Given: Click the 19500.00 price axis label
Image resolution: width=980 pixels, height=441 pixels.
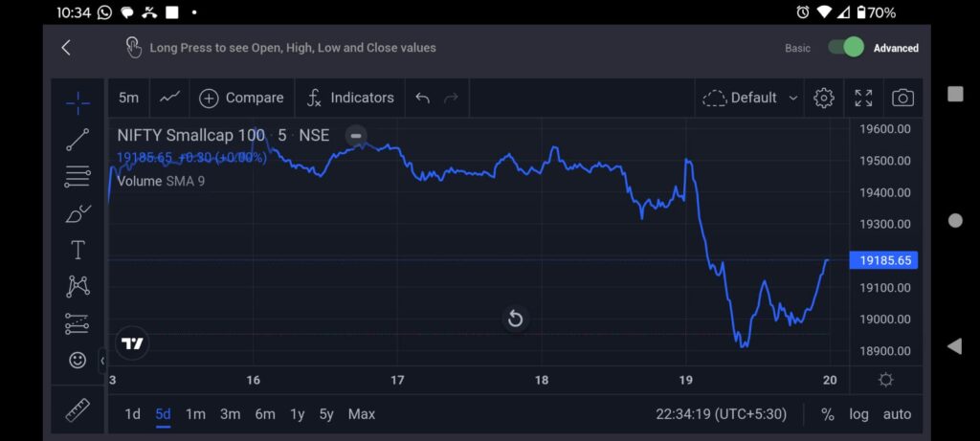Looking at the screenshot, I should pos(885,161).
